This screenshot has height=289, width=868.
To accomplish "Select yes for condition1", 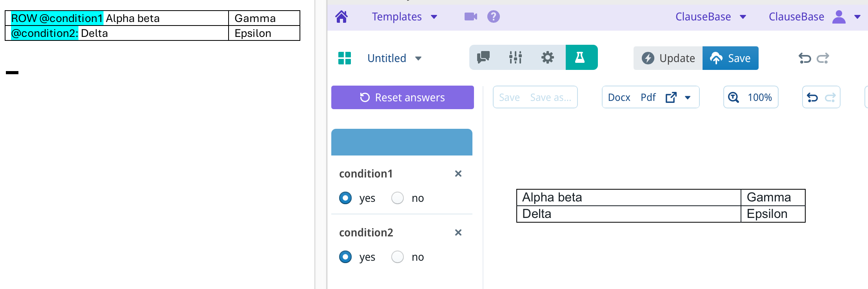I will 345,198.
